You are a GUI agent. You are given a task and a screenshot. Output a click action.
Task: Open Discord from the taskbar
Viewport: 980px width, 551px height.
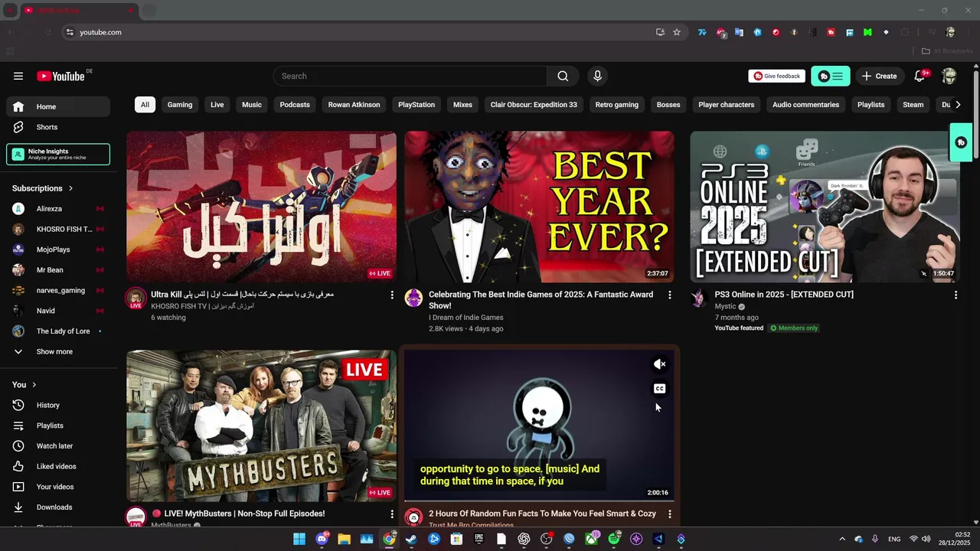pyautogui.click(x=322, y=539)
